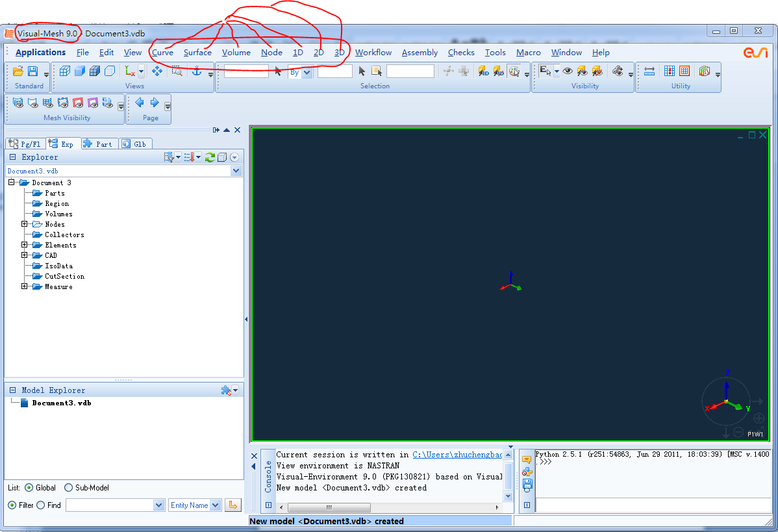Click the box icon in Explorer header
Viewport: 778px width, 532px height.
tap(222, 157)
